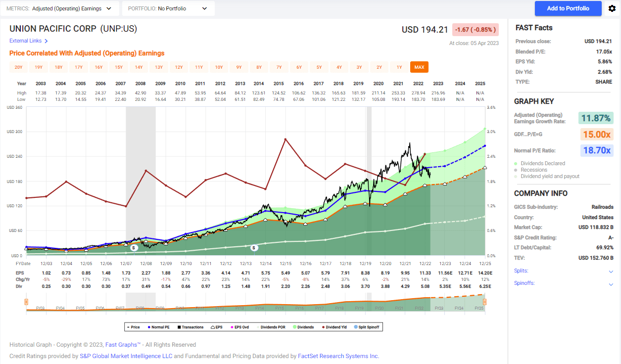Click the 15.00x GDF P/E swatch

point(596,135)
